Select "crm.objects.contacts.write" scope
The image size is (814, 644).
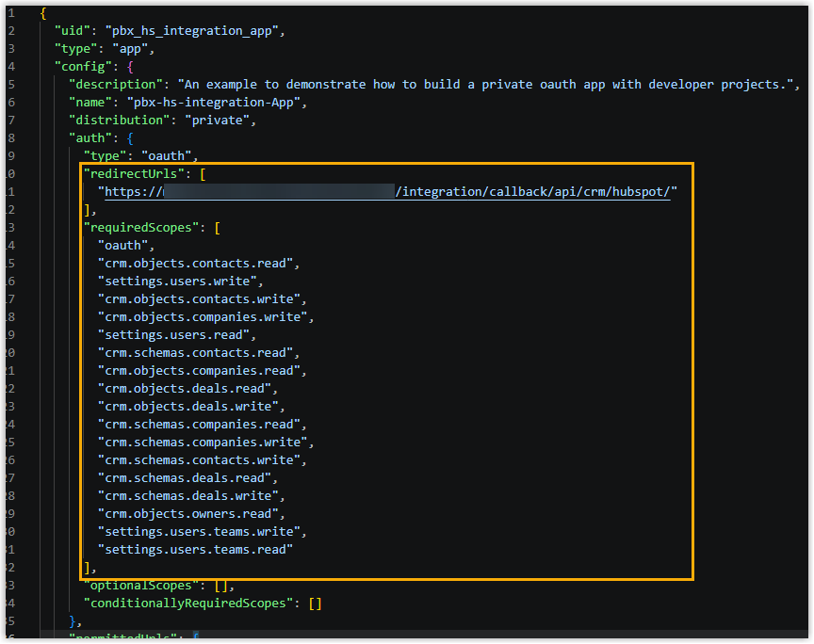pyautogui.click(x=200, y=299)
